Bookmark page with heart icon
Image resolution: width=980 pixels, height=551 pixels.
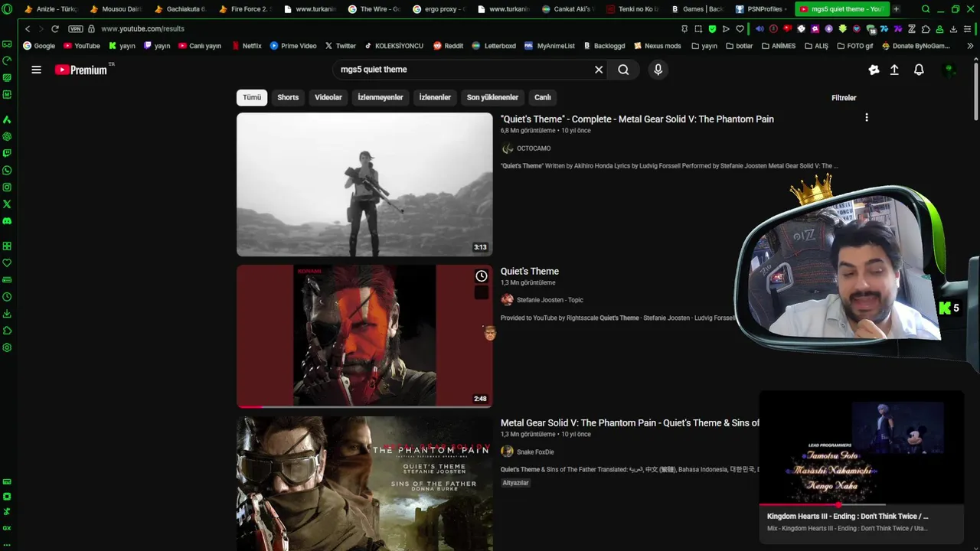(740, 29)
